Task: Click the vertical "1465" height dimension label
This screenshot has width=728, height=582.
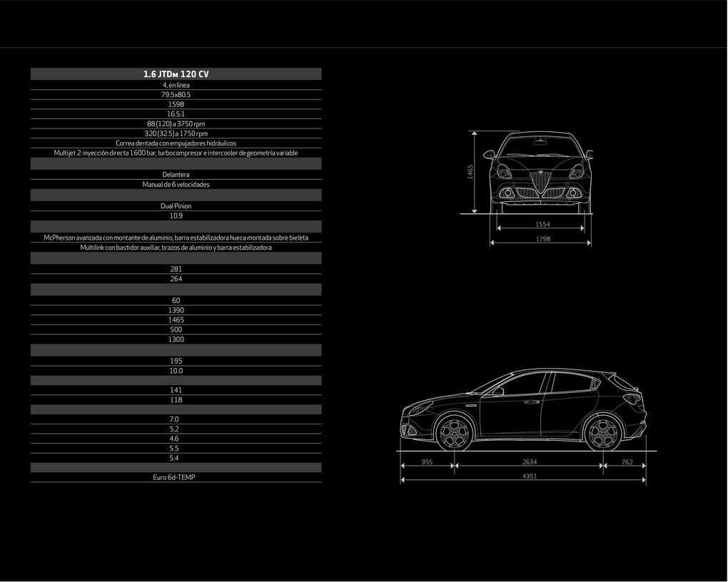Action: (470, 172)
